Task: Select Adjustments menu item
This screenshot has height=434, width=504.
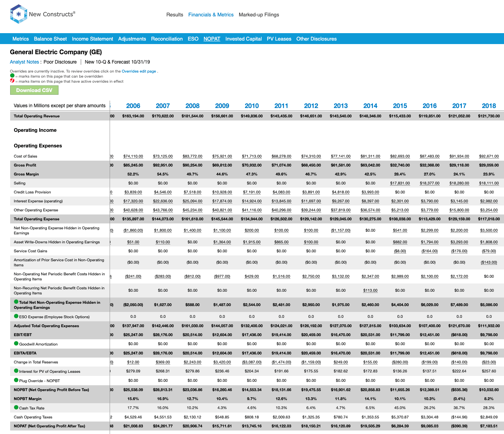Action: tap(132, 39)
